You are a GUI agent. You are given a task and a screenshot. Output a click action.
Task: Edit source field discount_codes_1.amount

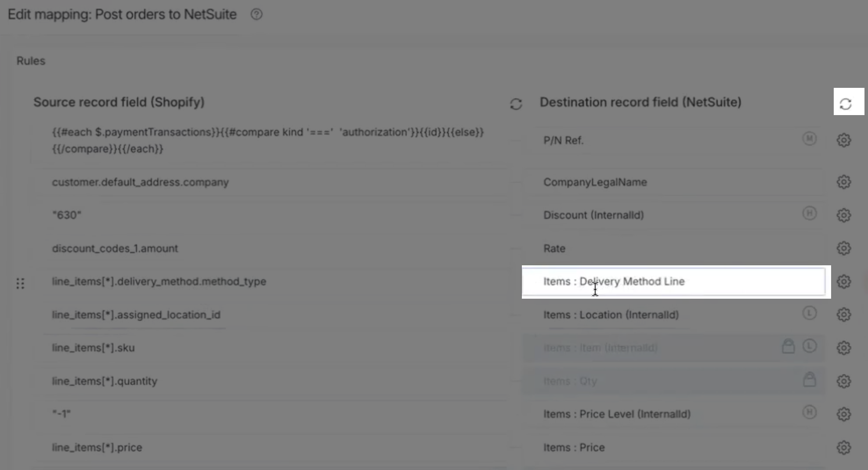(x=270, y=249)
